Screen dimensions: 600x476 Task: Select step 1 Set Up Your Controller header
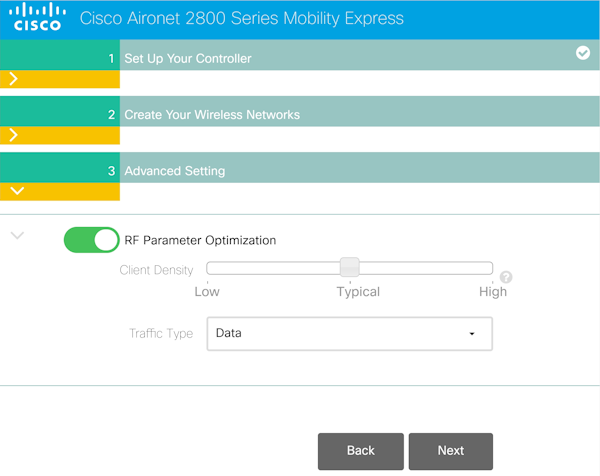click(x=300, y=54)
